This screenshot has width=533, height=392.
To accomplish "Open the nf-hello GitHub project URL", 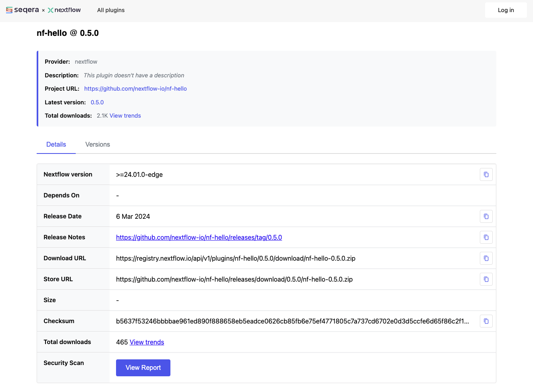I will [135, 88].
